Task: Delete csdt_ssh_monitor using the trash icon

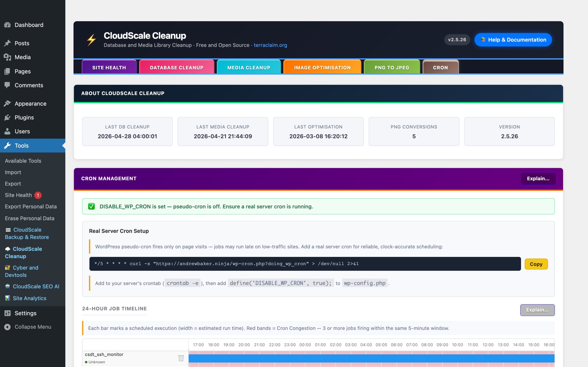Action: click(x=181, y=358)
